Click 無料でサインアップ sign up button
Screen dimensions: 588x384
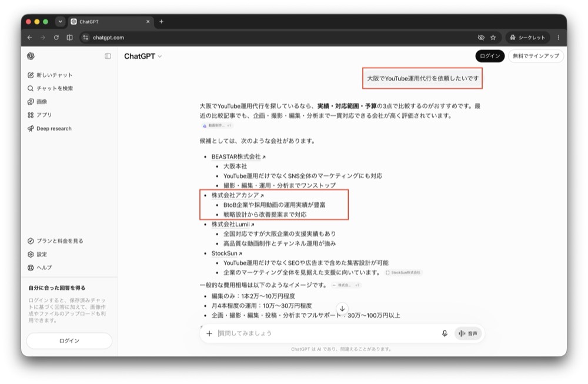536,56
